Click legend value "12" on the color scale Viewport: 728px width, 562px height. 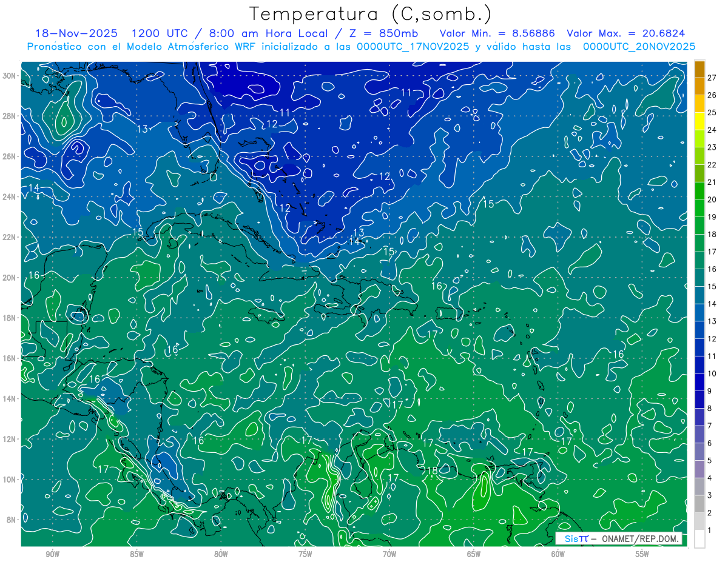(x=712, y=339)
